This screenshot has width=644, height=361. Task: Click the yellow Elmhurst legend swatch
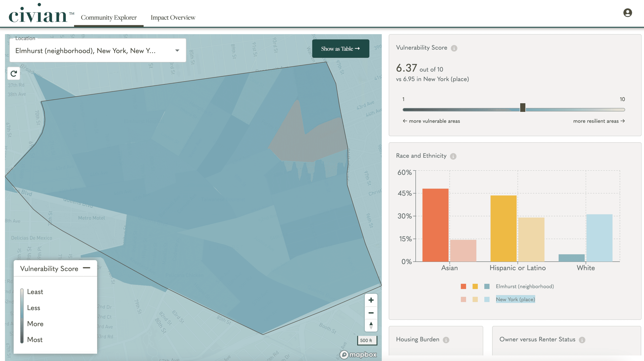(475, 286)
